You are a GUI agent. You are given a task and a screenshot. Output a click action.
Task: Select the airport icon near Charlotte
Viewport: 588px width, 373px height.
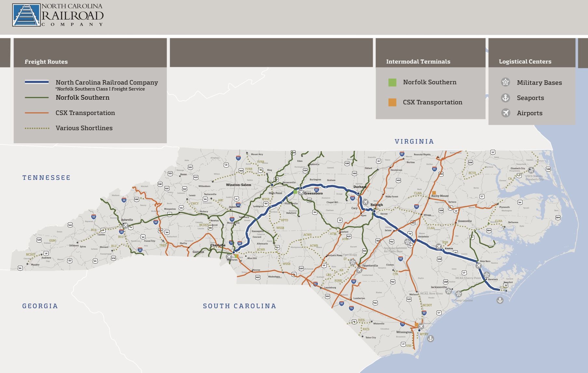229,257
